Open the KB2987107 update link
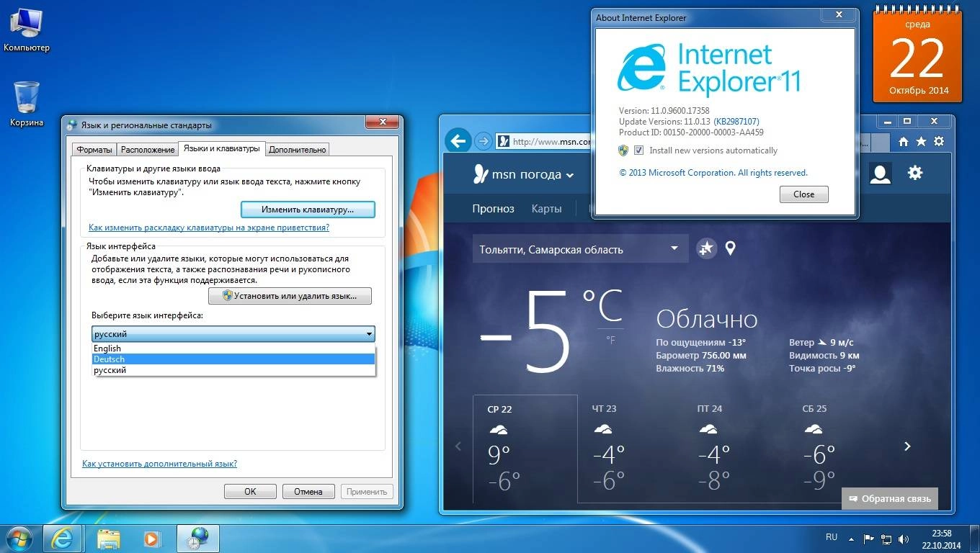980x553 pixels. pyautogui.click(x=736, y=122)
